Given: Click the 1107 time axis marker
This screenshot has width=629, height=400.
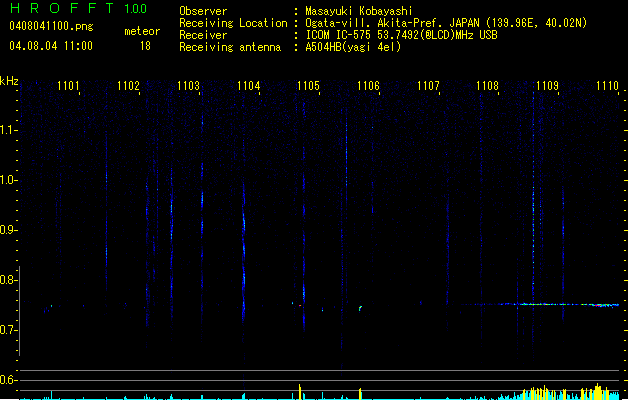Looking at the screenshot, I should [428, 86].
